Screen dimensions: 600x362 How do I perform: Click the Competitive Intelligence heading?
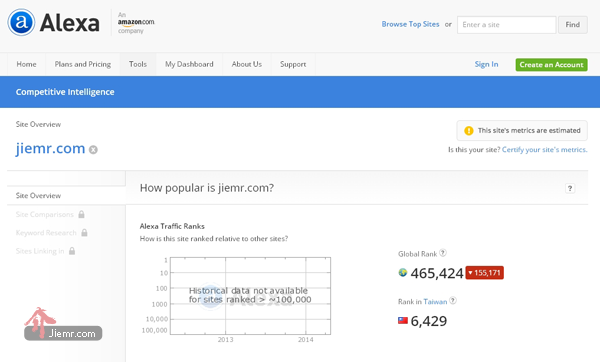click(x=65, y=92)
